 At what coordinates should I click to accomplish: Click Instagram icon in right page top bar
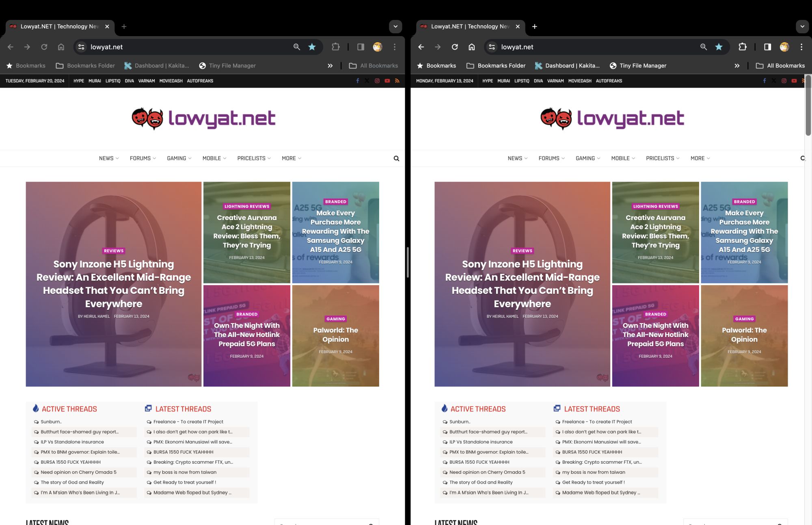click(784, 81)
